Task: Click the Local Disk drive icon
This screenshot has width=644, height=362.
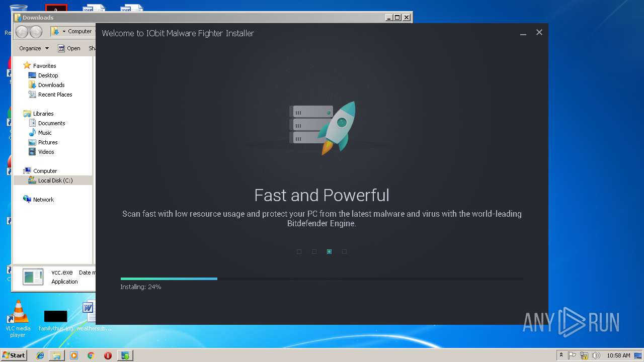Action: [x=32, y=180]
